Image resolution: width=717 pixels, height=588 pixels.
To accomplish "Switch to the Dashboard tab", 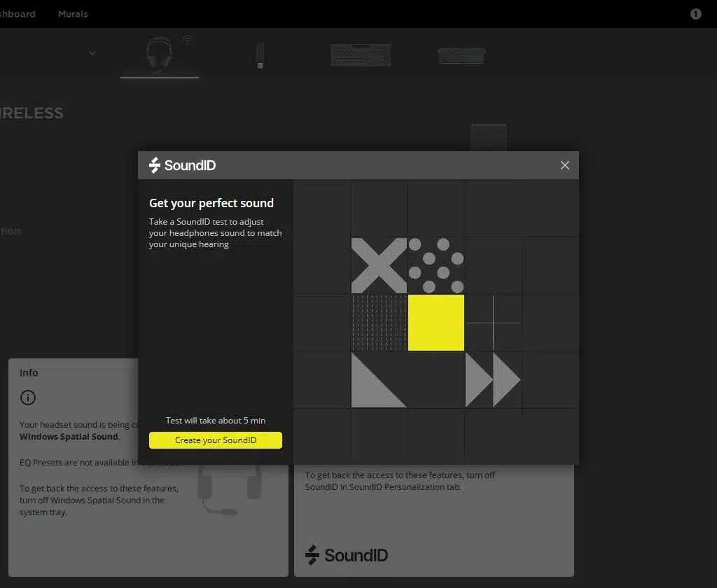I will pos(18,14).
